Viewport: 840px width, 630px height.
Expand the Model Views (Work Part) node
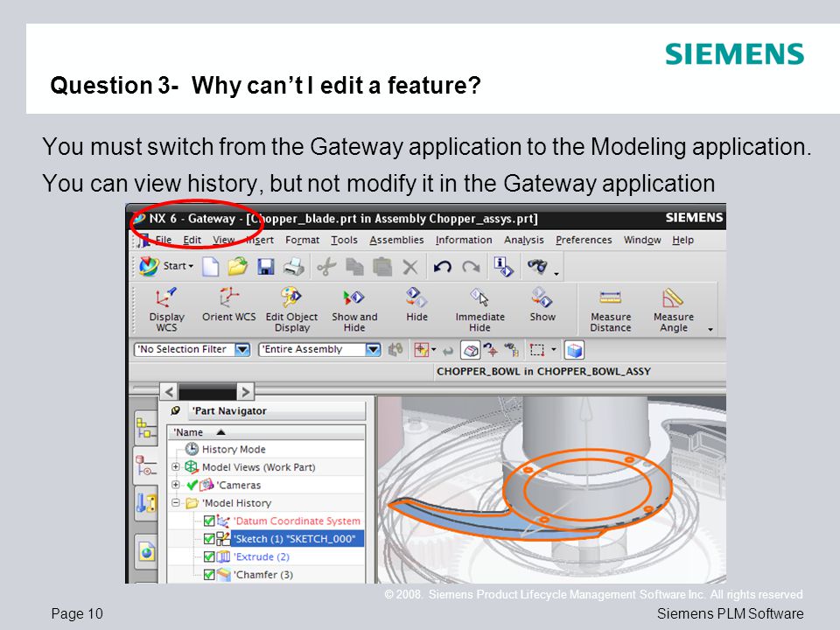175,466
